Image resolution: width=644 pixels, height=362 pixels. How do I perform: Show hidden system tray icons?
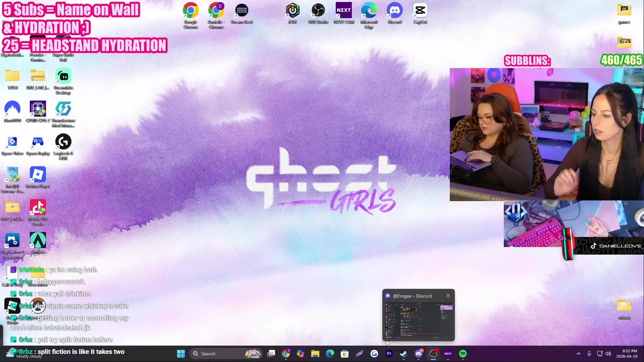coord(578,353)
